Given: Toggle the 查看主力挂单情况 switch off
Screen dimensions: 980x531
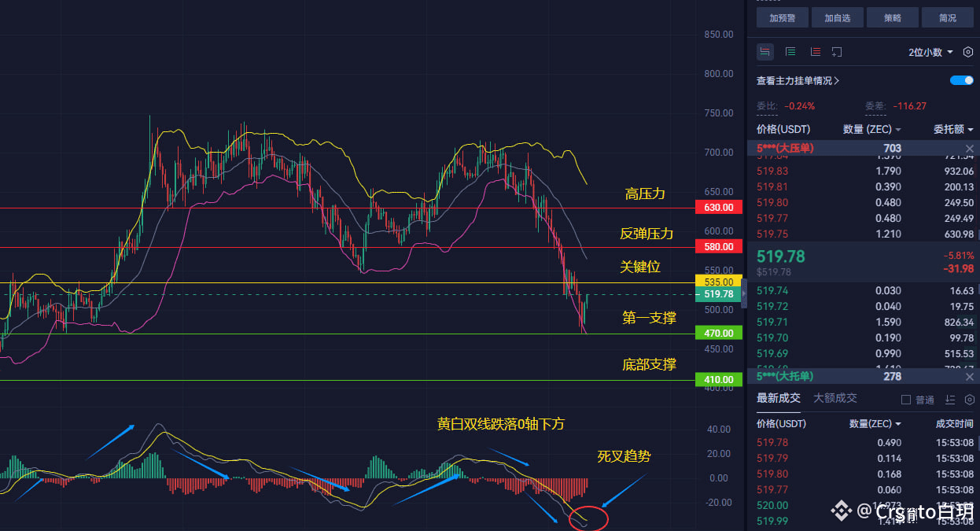Looking at the screenshot, I should point(962,80).
